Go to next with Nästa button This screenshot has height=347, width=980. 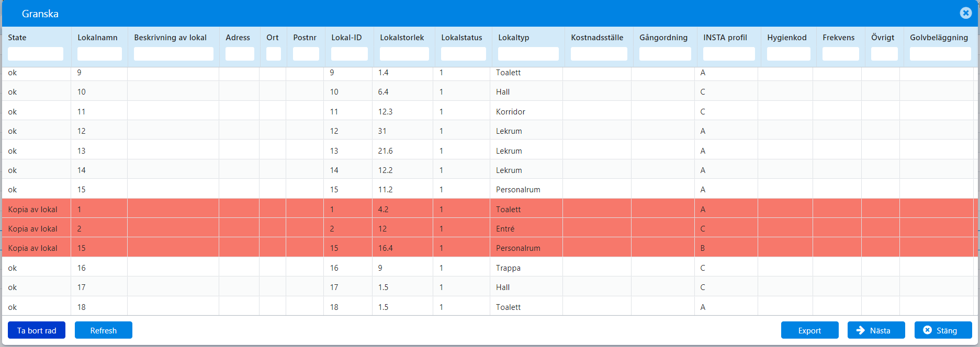coord(876,330)
